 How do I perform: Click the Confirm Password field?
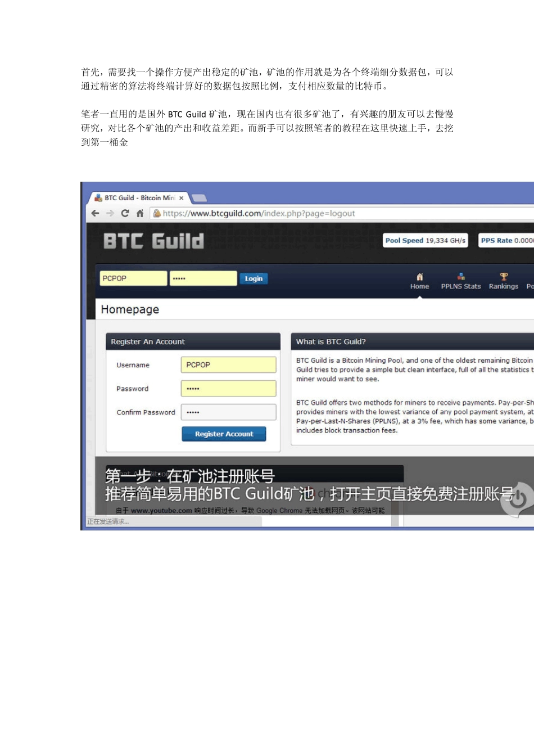[x=228, y=412]
